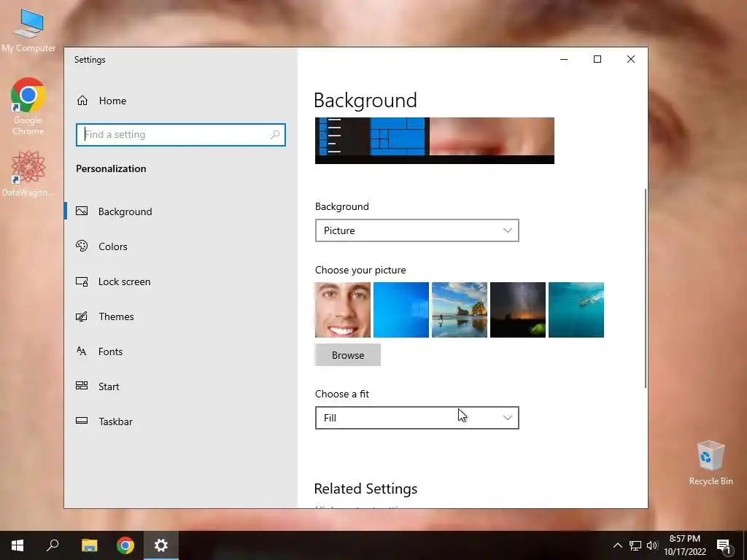Go to Lock screen settings
This screenshot has width=747, height=560.
point(181,281)
